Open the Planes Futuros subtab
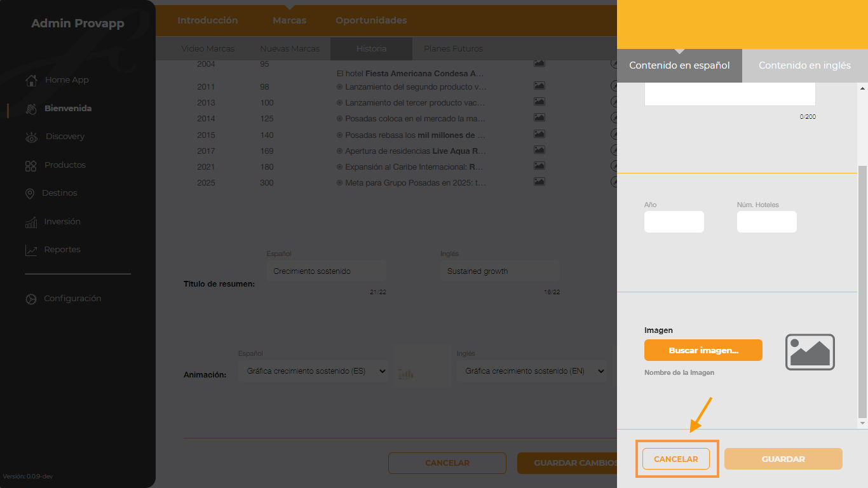 click(453, 49)
